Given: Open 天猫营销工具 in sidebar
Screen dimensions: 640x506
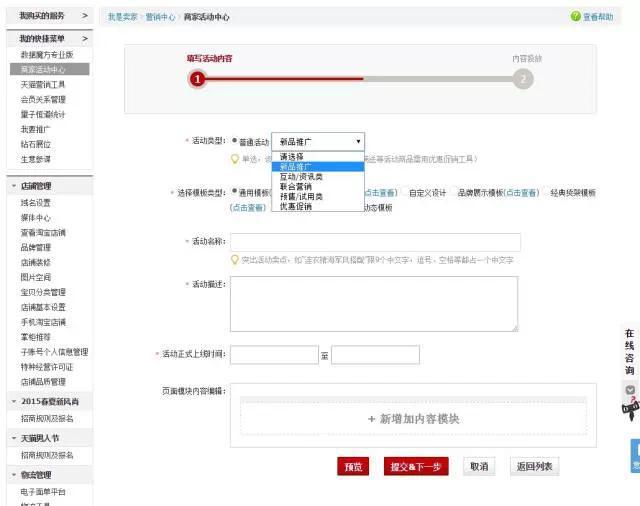Looking at the screenshot, I should [43, 84].
